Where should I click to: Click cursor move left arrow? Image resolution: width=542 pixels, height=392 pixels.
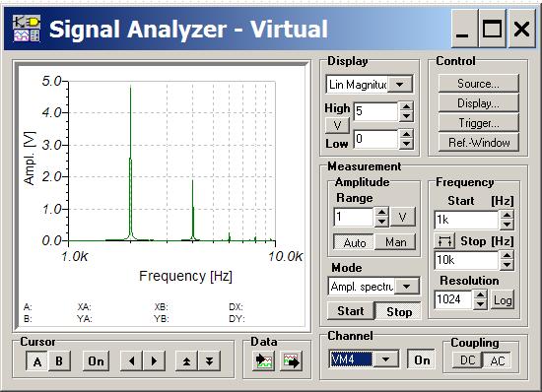click(x=131, y=360)
